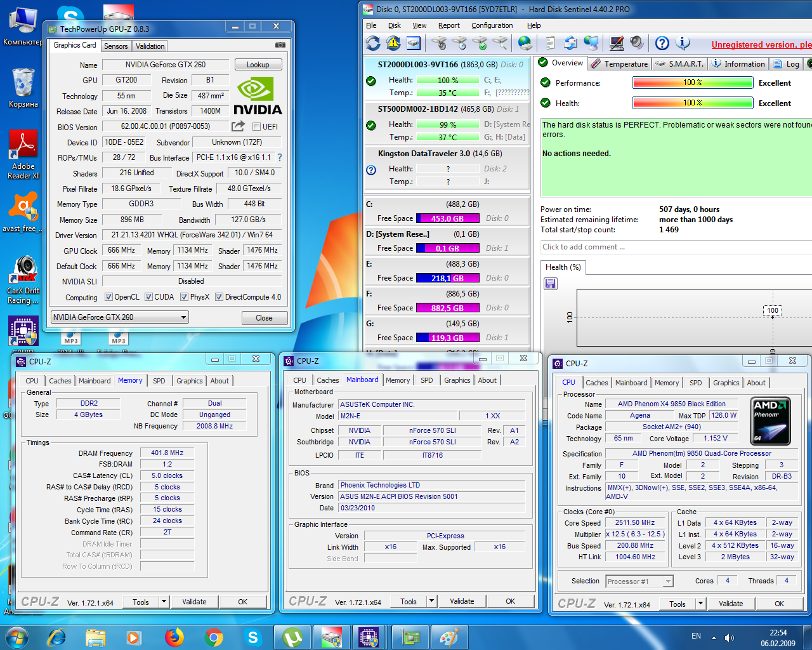Click the yellow warning triangle toolbar icon
812x650 pixels.
click(393, 43)
